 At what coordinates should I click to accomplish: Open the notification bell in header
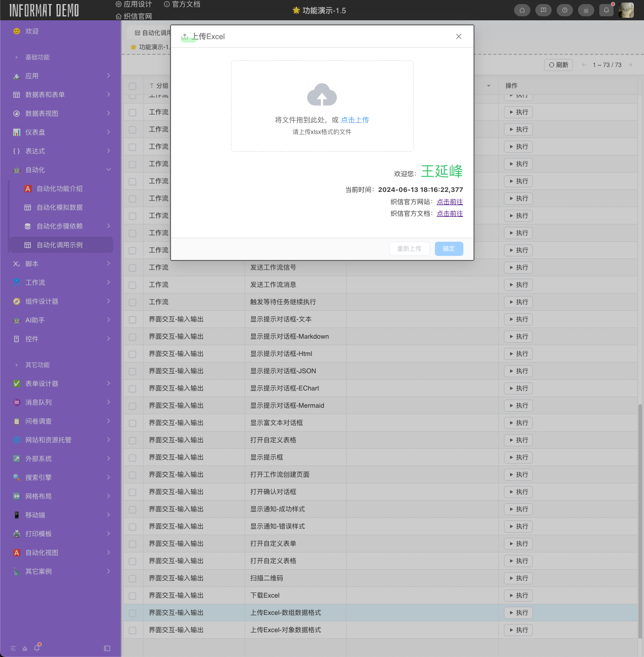click(606, 10)
